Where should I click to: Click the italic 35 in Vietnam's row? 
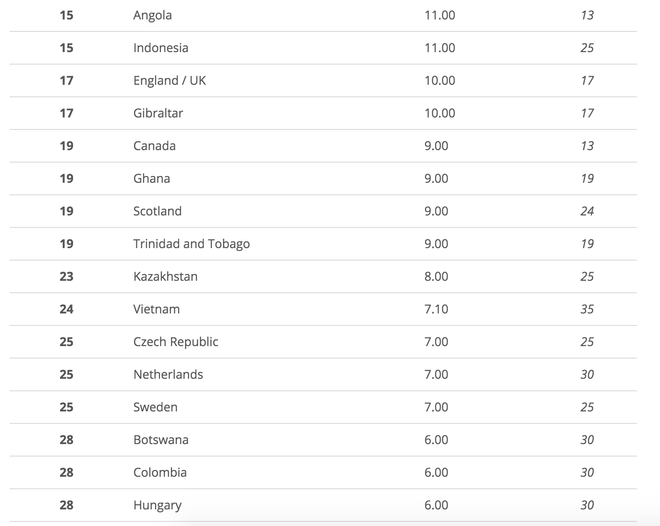(587, 309)
